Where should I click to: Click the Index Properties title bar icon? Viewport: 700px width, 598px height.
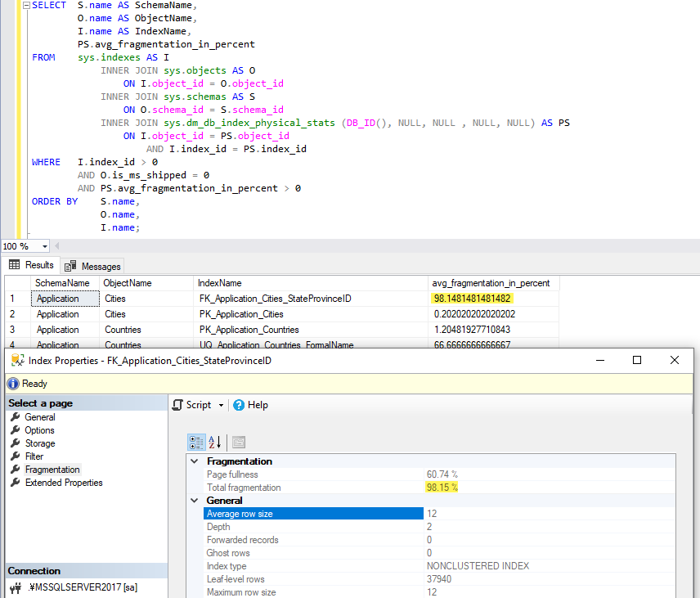click(16, 361)
